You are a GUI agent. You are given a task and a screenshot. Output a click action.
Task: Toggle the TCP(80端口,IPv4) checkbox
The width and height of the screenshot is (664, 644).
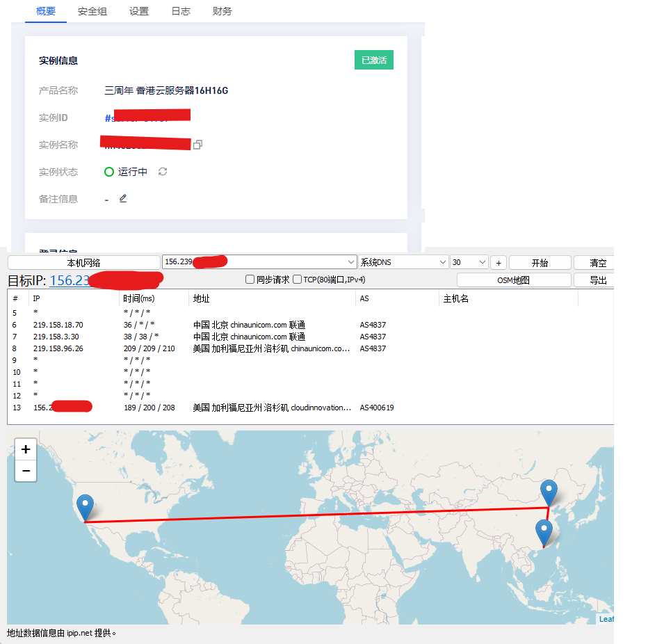coord(298,280)
